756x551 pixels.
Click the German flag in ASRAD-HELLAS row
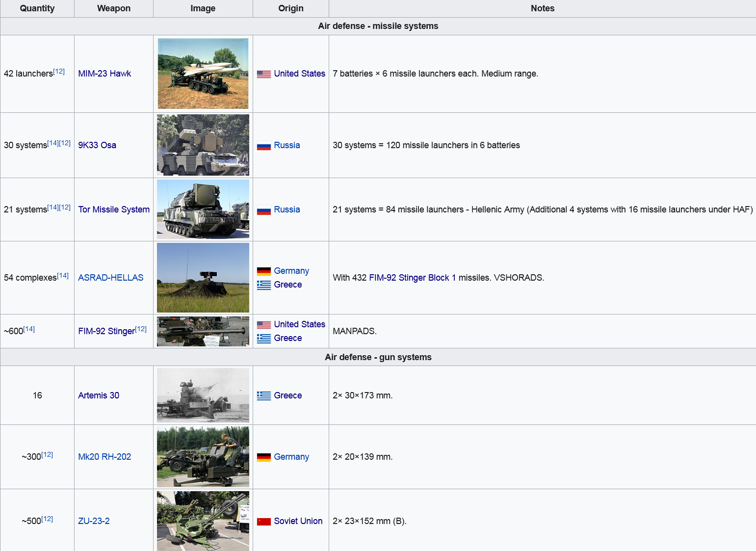click(264, 271)
